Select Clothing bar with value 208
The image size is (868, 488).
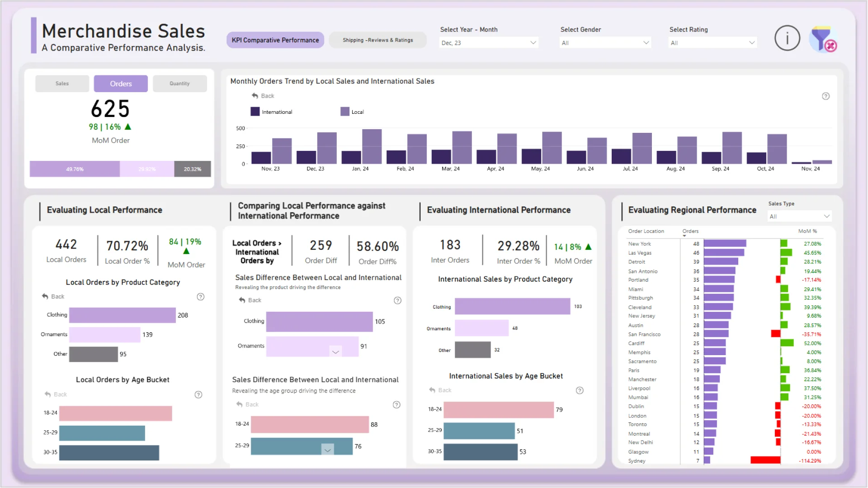coord(123,315)
